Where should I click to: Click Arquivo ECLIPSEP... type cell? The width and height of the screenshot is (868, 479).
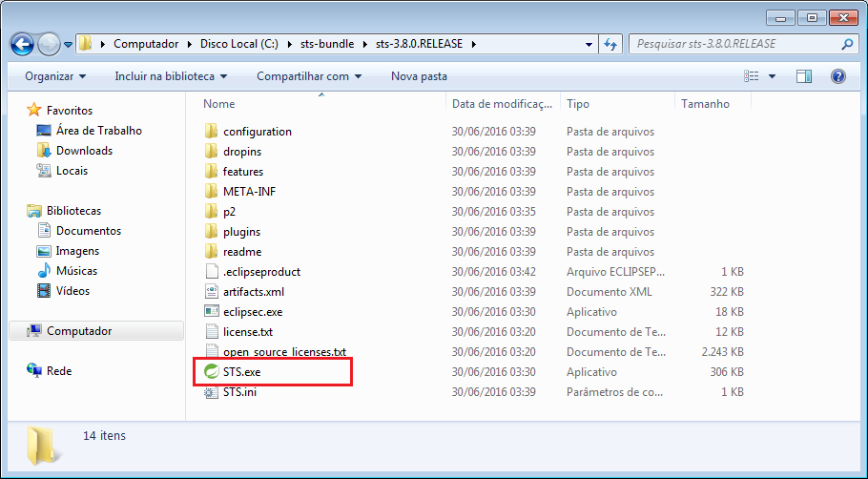(615, 272)
